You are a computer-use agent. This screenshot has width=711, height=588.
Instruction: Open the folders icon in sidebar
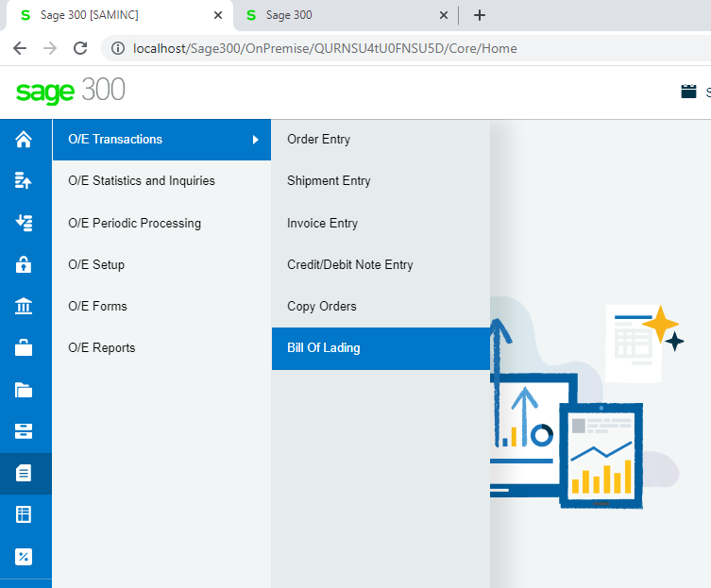[24, 390]
